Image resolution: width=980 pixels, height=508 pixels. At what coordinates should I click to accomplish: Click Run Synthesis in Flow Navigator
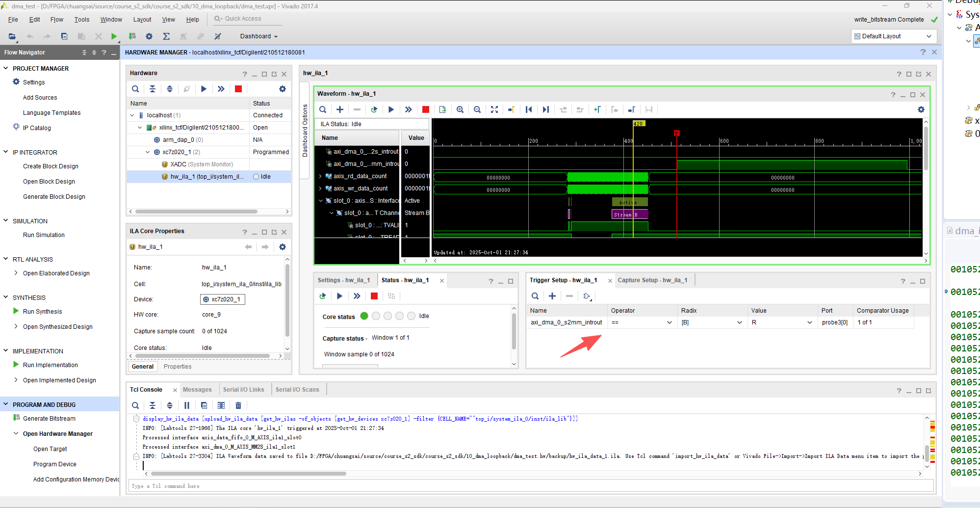click(x=42, y=312)
